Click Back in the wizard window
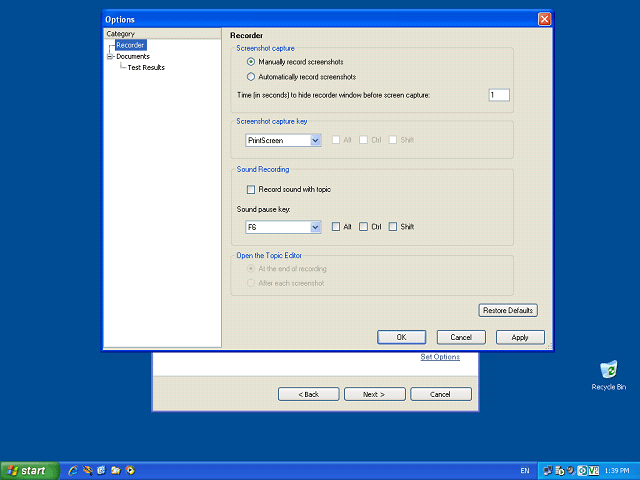640x480 pixels. 309,394
